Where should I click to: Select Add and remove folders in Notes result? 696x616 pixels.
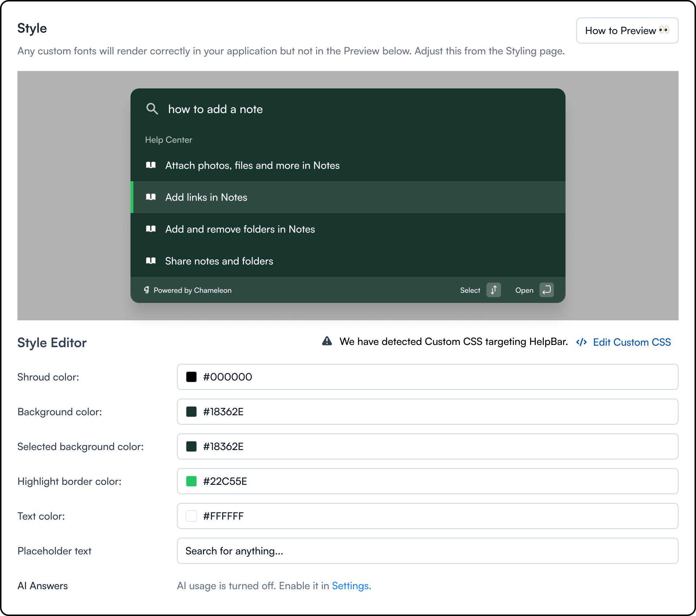coord(240,229)
